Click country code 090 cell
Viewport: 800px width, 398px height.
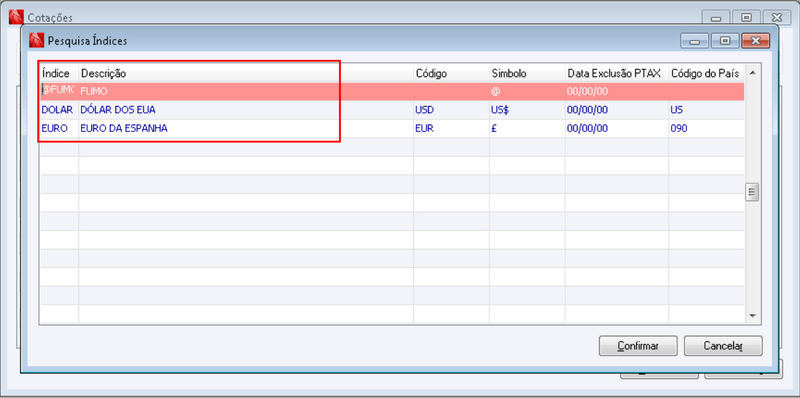pos(706,129)
